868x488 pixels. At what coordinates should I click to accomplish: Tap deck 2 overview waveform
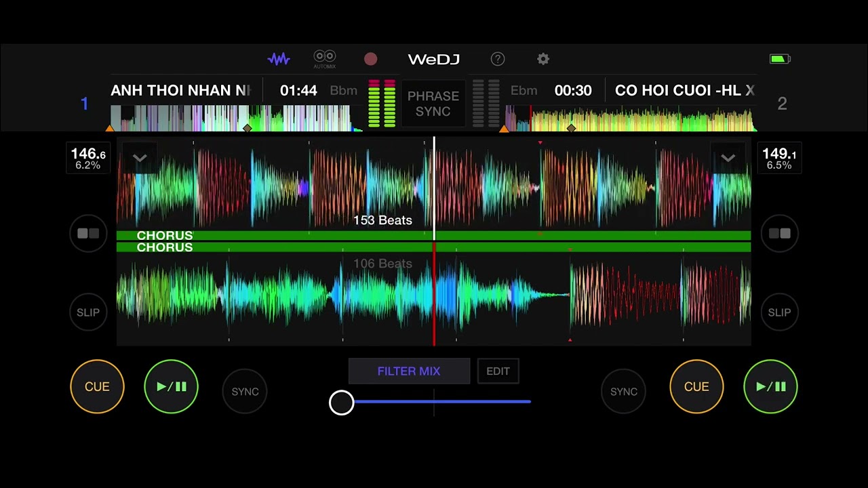(x=631, y=118)
